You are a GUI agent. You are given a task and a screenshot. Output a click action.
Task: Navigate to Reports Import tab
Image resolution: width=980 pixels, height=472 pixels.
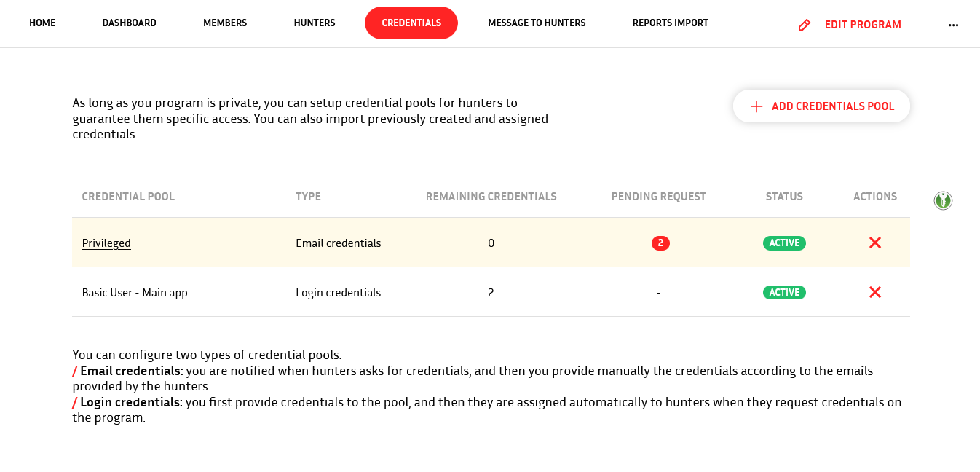[670, 23]
